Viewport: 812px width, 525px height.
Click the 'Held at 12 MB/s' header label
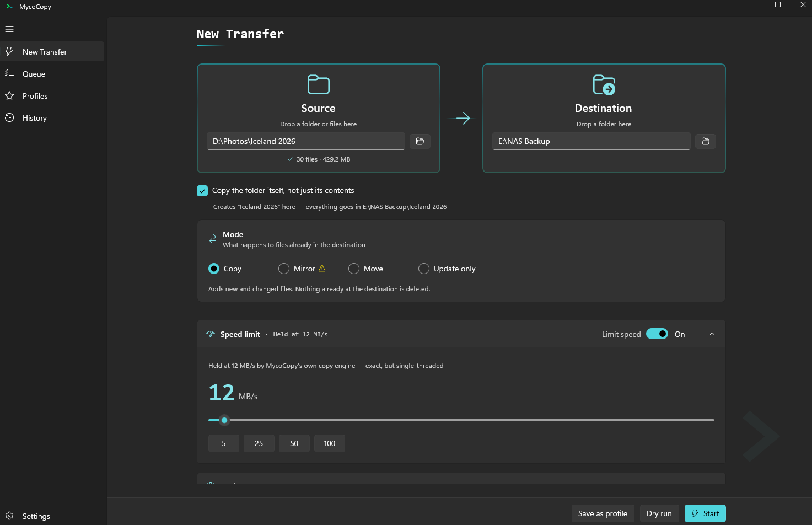click(x=300, y=334)
